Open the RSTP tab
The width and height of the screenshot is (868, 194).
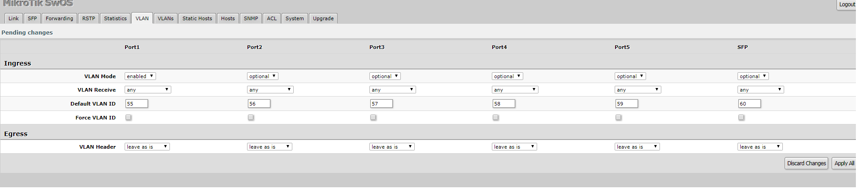pyautogui.click(x=89, y=18)
